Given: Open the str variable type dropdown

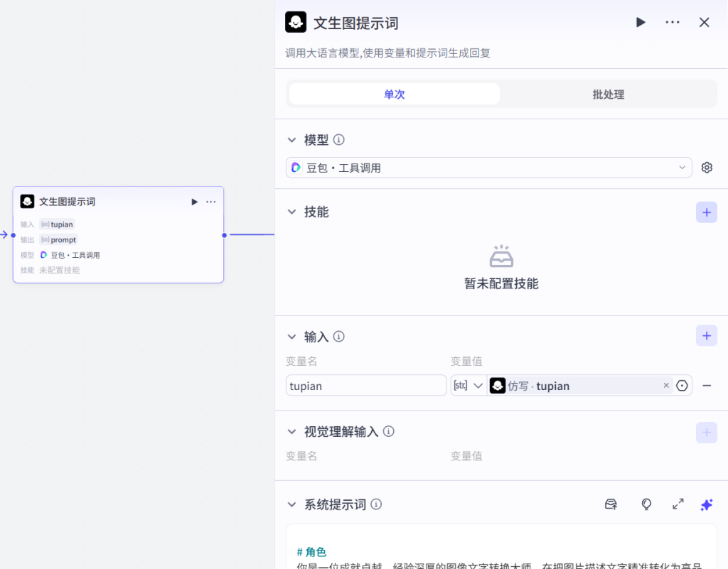Looking at the screenshot, I should [469, 386].
